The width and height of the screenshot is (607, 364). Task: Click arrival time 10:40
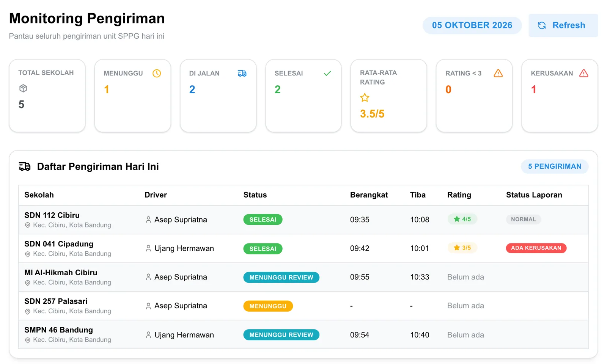[420, 335]
